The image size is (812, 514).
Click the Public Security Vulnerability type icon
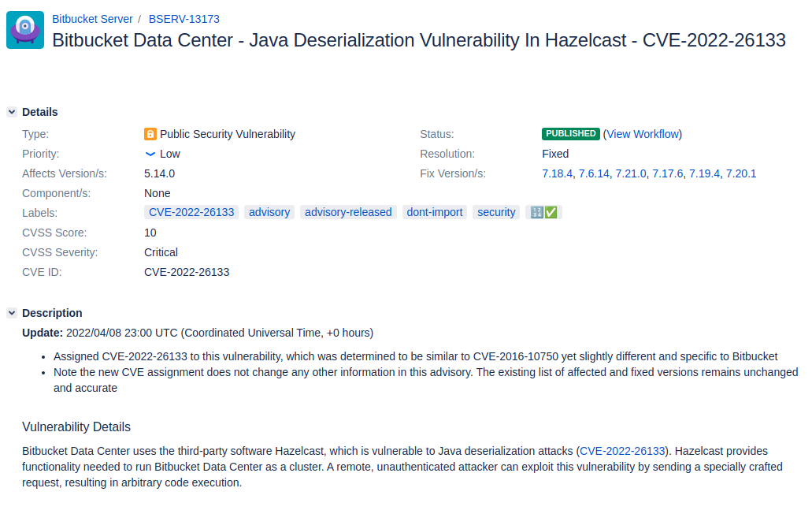point(150,134)
